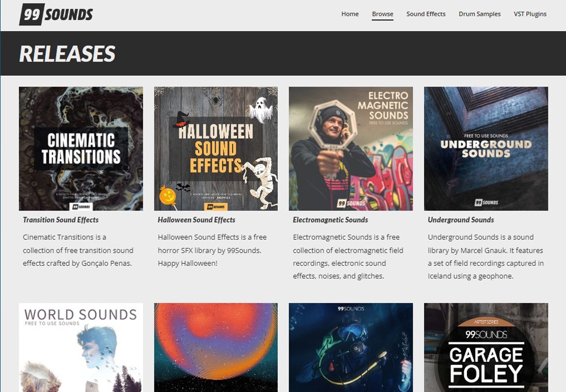Open the Halloween Sound Effects cover art
The image size is (566, 392).
[x=216, y=149]
